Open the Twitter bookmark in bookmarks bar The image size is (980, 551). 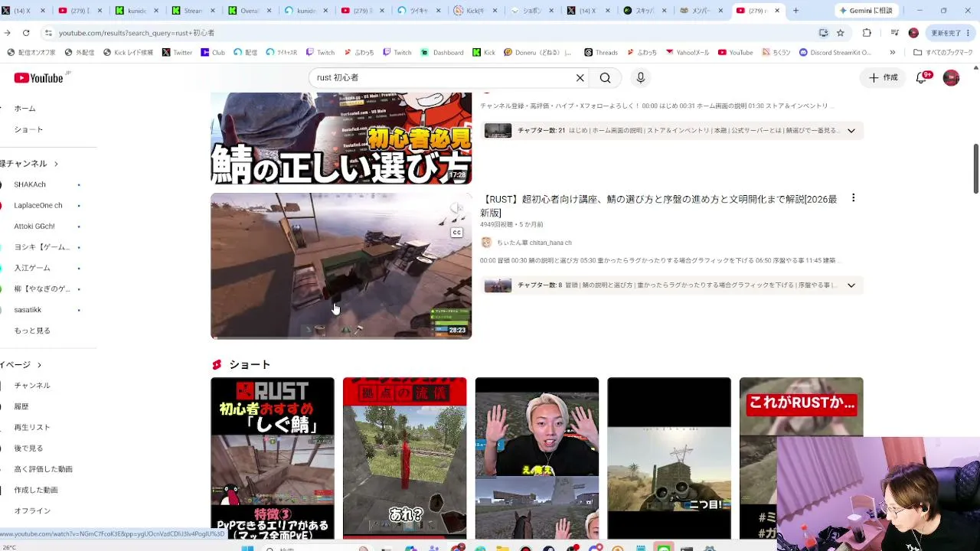tap(177, 53)
